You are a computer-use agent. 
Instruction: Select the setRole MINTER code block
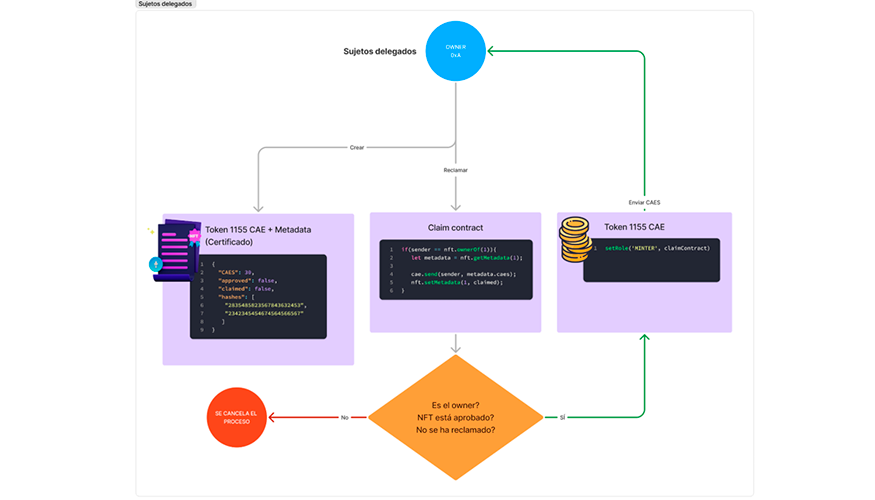pyautogui.click(x=651, y=260)
